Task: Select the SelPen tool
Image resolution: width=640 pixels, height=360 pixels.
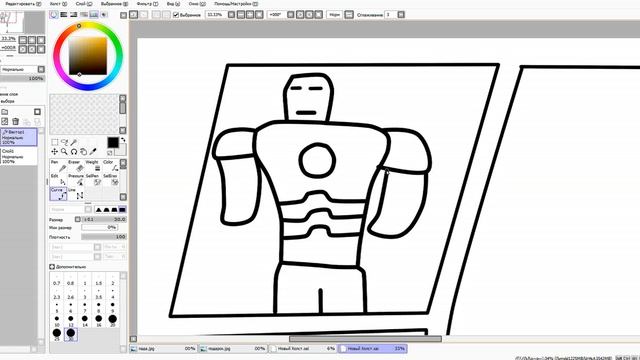Action: pos(93,180)
